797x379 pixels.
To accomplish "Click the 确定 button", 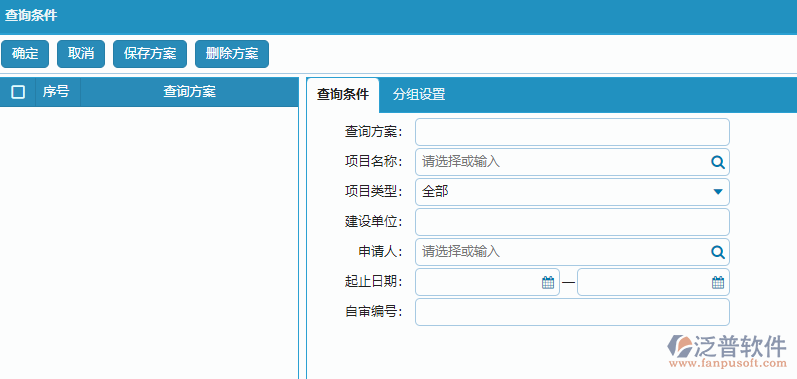I will 25,54.
